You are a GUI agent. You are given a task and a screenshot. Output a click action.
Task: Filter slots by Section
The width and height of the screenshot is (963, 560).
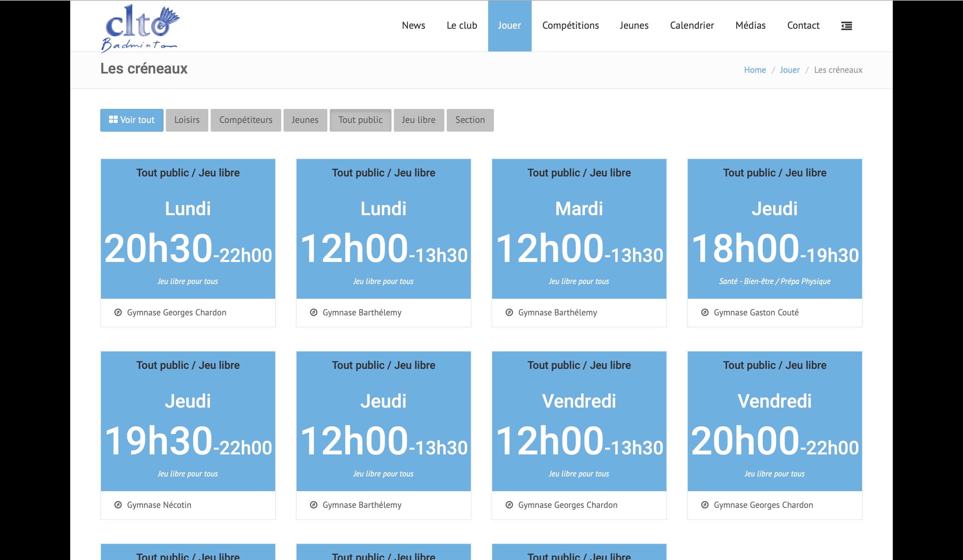(470, 120)
